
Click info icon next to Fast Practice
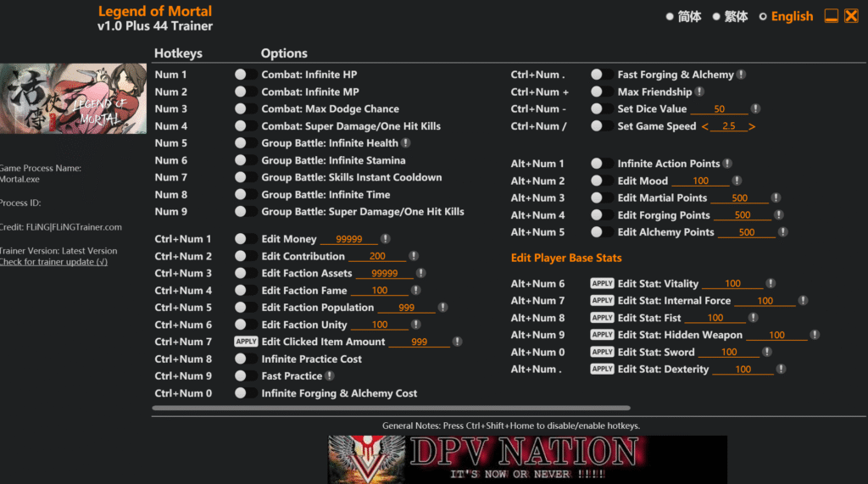pyautogui.click(x=330, y=376)
